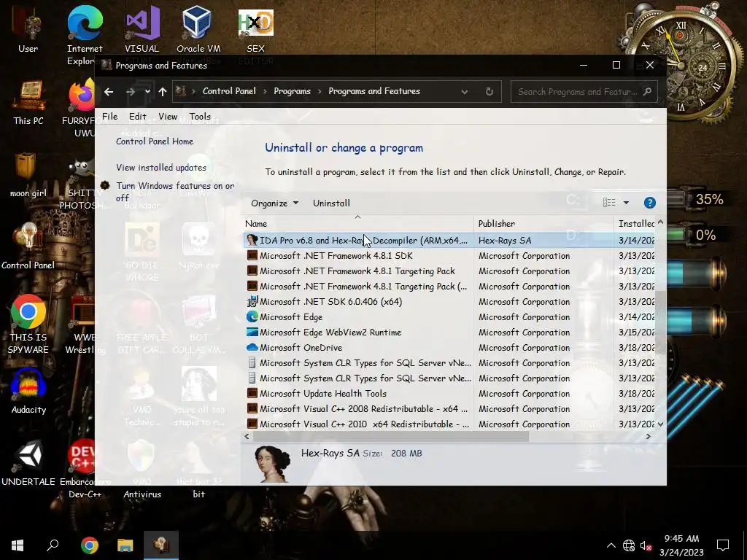Click the change view icon button

click(x=609, y=203)
